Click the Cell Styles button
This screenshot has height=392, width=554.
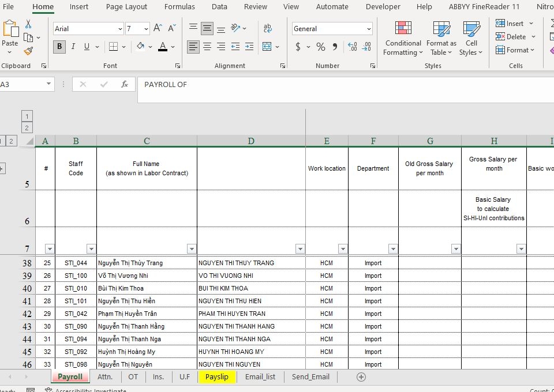[x=471, y=38]
